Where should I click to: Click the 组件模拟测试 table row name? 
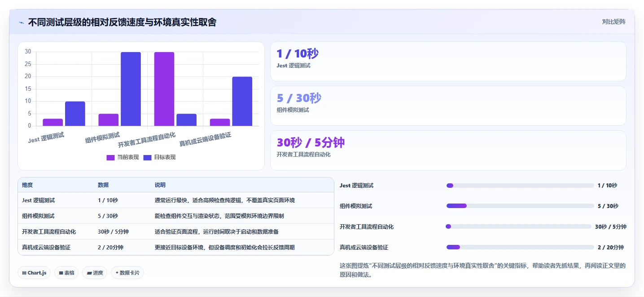(38, 216)
